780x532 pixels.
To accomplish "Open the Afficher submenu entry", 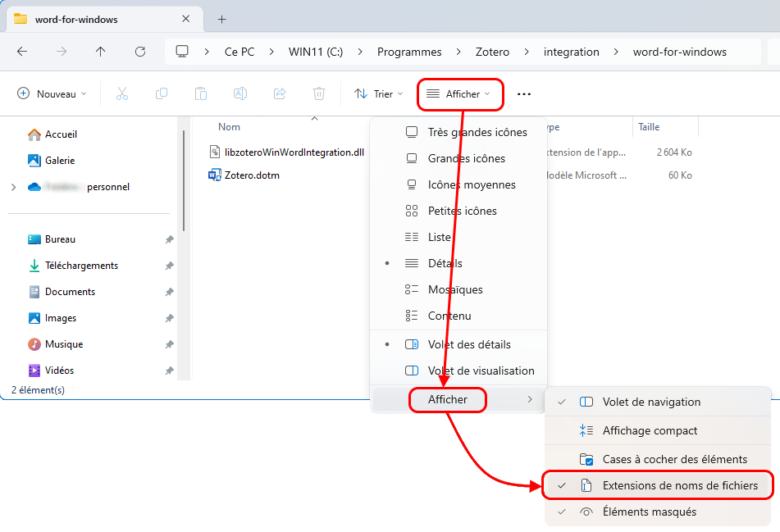I will (x=448, y=399).
